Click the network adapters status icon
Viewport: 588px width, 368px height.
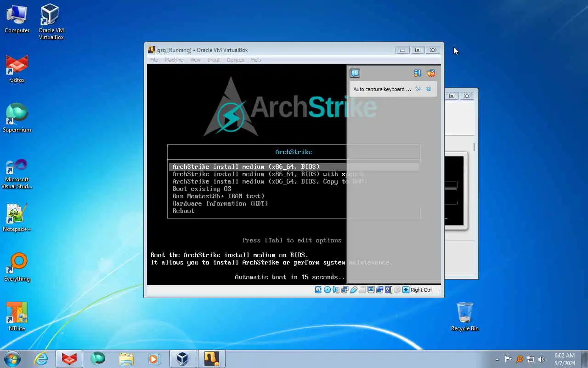345,290
